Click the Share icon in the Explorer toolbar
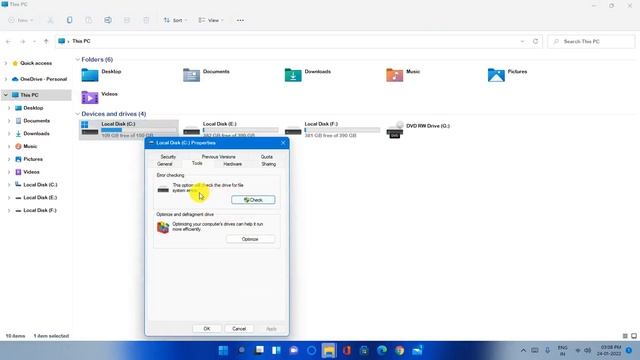The image size is (640, 360). (x=127, y=20)
